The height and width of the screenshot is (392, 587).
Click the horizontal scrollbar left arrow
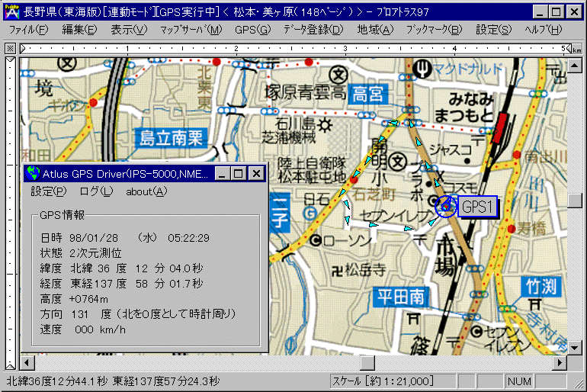27,362
